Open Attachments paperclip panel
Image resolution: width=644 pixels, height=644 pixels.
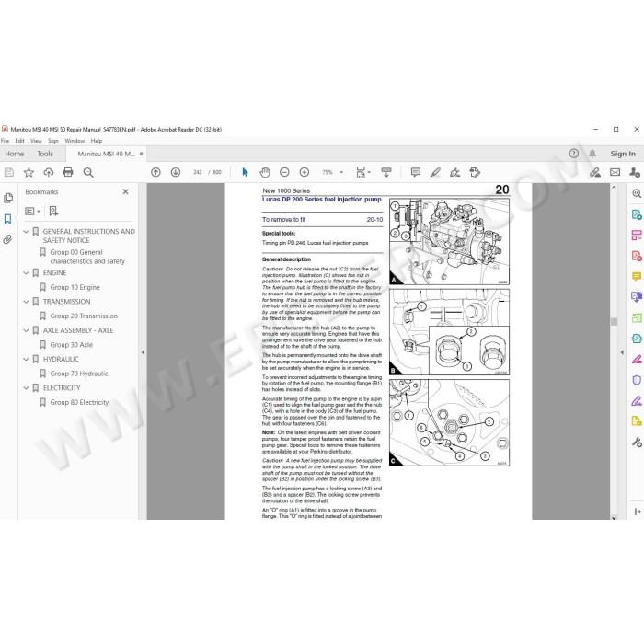click(x=7, y=239)
